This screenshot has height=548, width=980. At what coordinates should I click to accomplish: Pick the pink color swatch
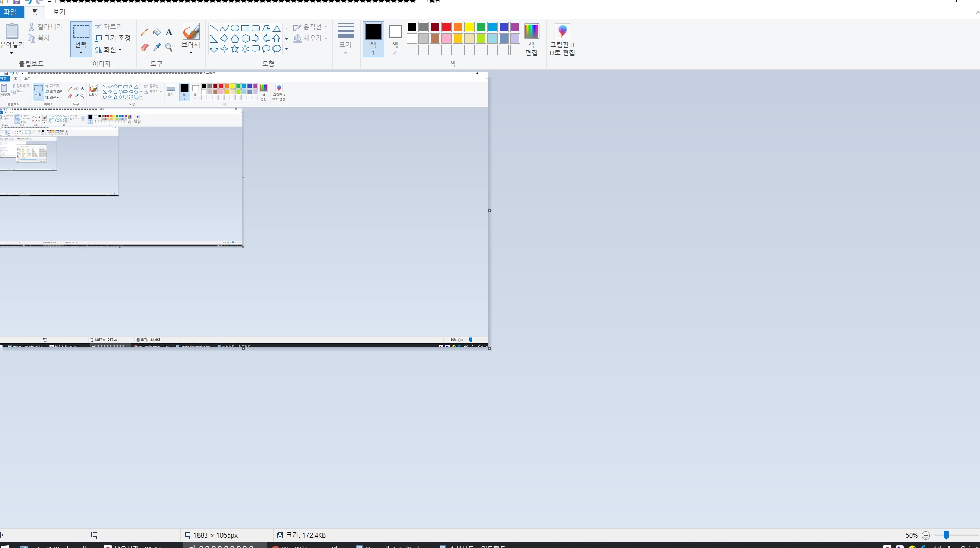tap(446, 39)
